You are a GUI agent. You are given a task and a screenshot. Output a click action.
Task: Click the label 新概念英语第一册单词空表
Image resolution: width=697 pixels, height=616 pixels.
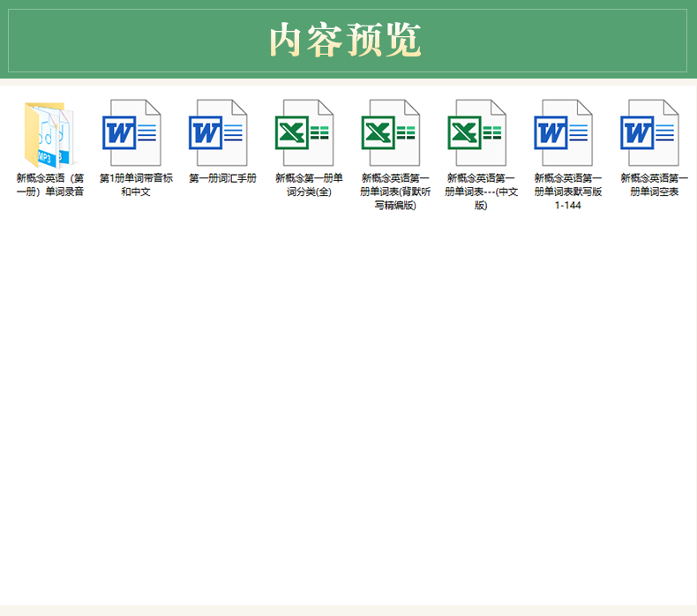[x=655, y=184]
